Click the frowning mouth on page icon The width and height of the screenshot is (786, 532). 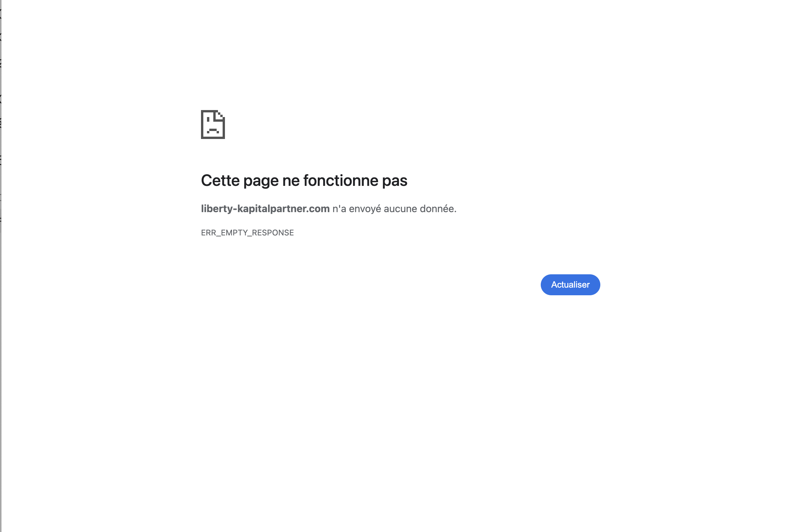pos(213,131)
